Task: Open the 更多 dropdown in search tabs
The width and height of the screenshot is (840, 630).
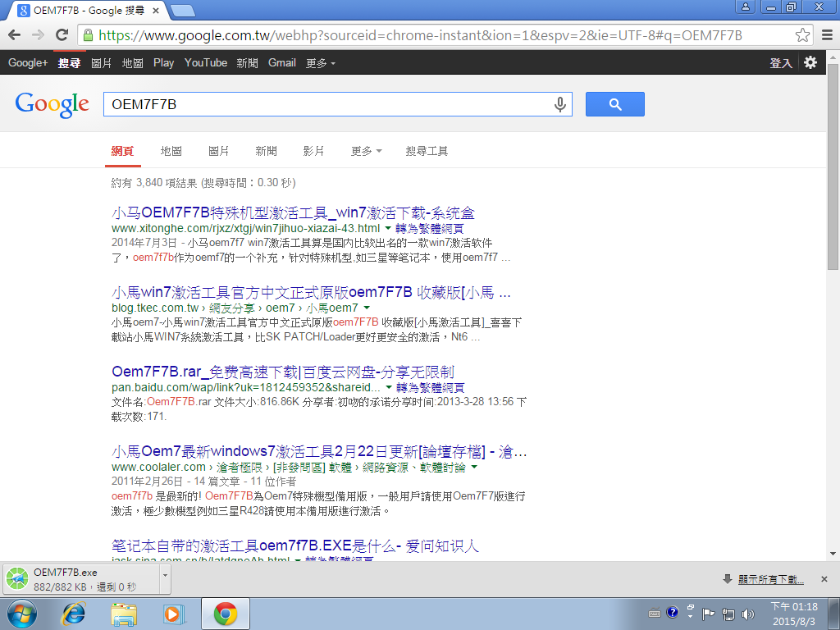Action: pos(367,151)
